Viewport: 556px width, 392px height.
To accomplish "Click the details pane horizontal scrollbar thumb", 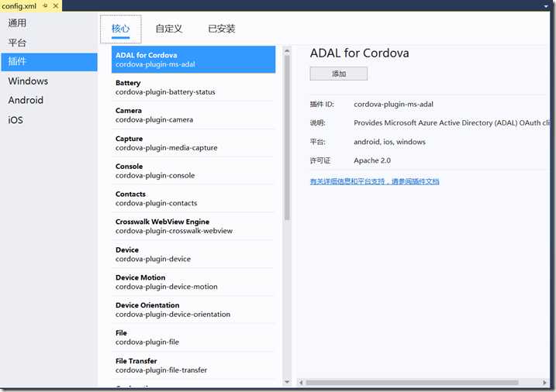I will 412,383.
